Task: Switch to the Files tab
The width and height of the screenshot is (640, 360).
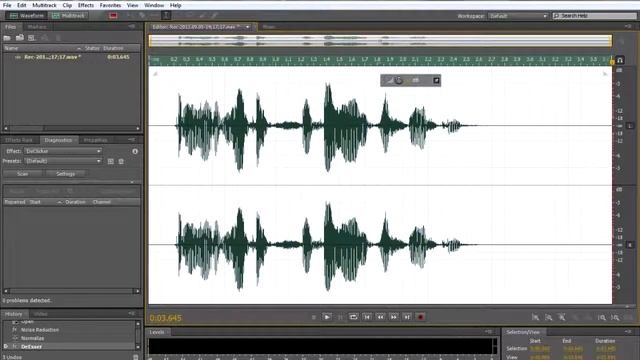Action: point(11,27)
